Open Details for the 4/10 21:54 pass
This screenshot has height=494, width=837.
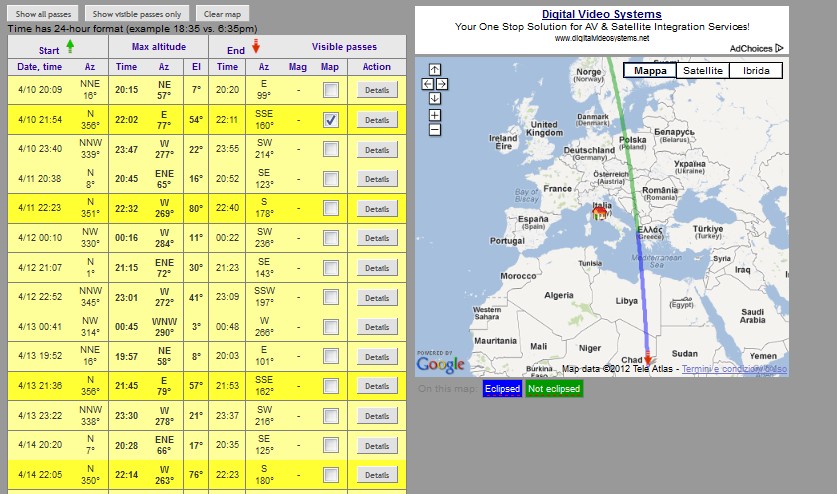click(377, 120)
